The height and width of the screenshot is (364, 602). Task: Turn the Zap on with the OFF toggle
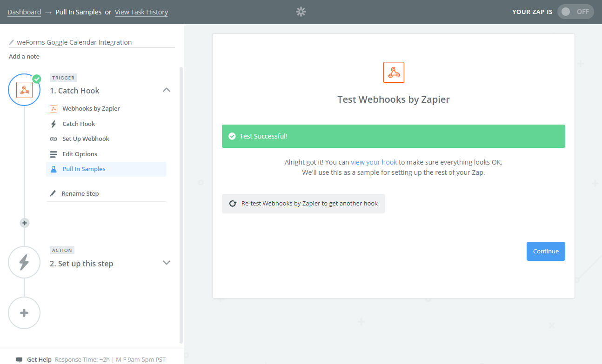pyautogui.click(x=575, y=12)
